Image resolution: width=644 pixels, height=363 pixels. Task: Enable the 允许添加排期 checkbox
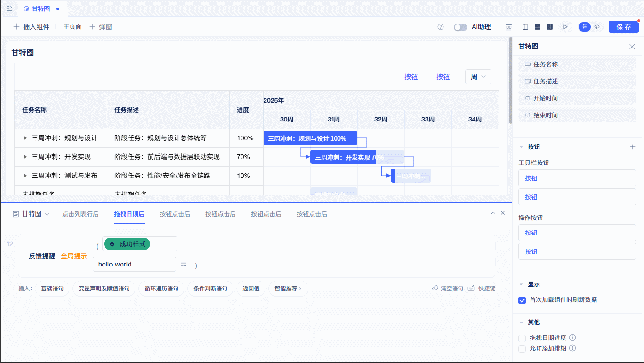tap(522, 349)
